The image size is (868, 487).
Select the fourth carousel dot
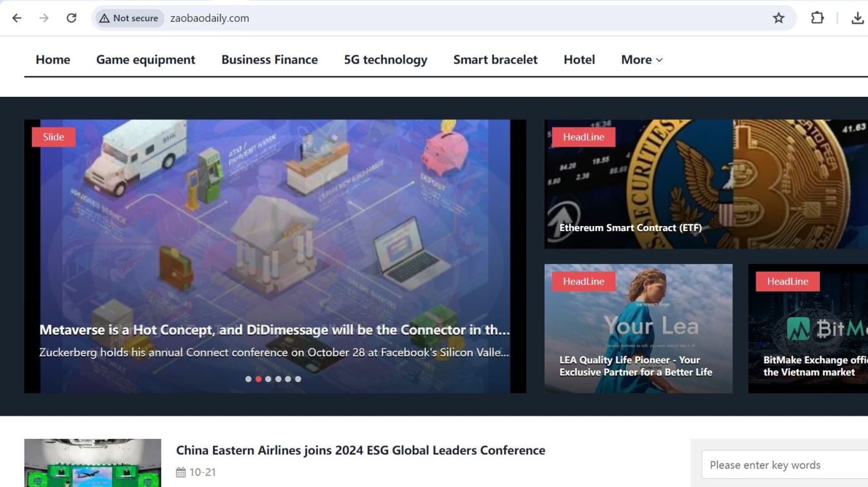click(x=279, y=379)
